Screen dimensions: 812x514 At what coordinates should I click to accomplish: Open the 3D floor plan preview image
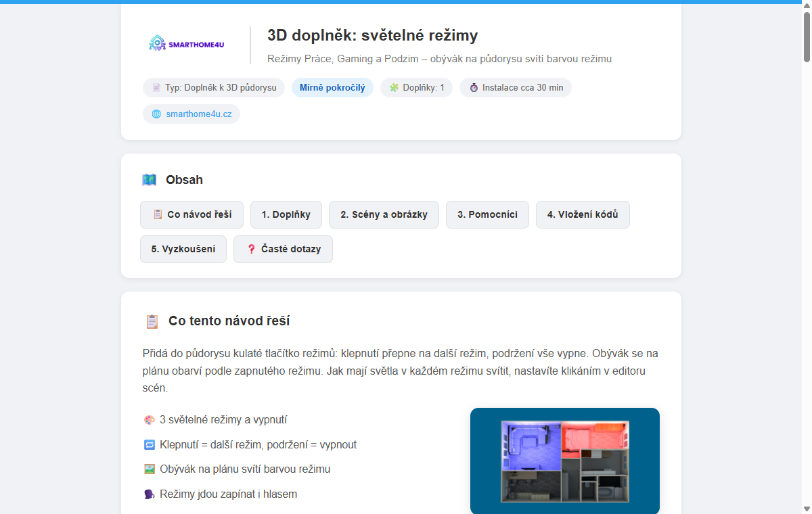click(x=565, y=461)
